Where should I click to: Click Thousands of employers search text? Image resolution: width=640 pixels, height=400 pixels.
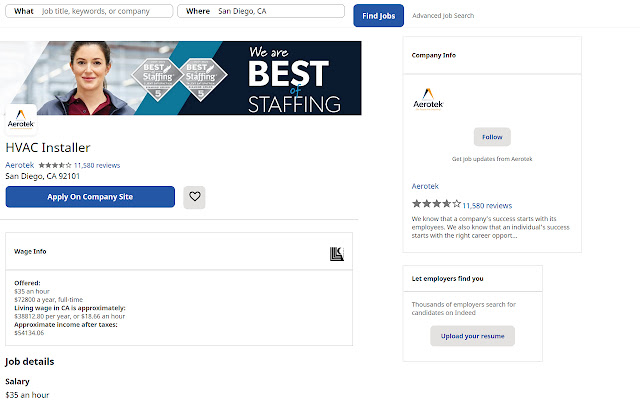click(464, 309)
